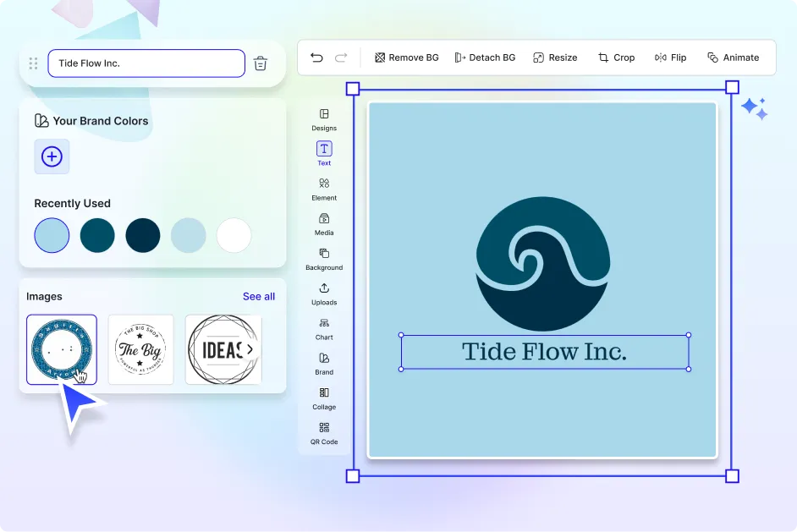Open See all under Images

[258, 296]
